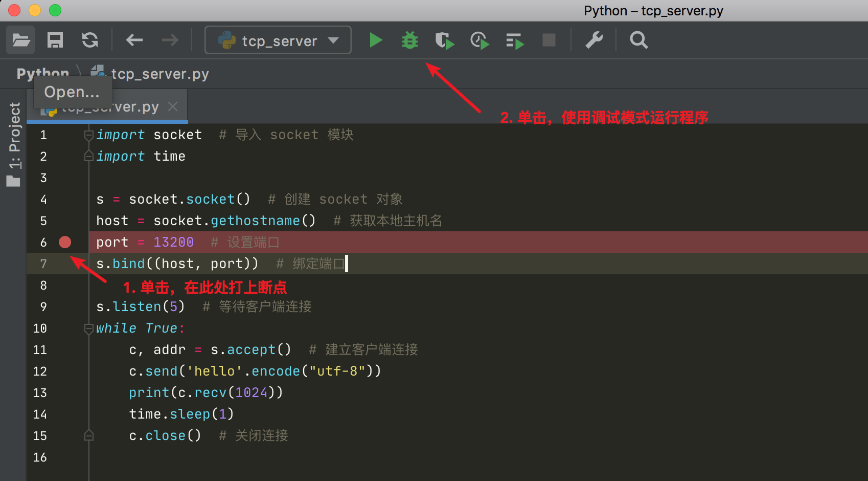The height and width of the screenshot is (481, 868).
Task: Collapse the import block at line 1
Action: coord(89,135)
